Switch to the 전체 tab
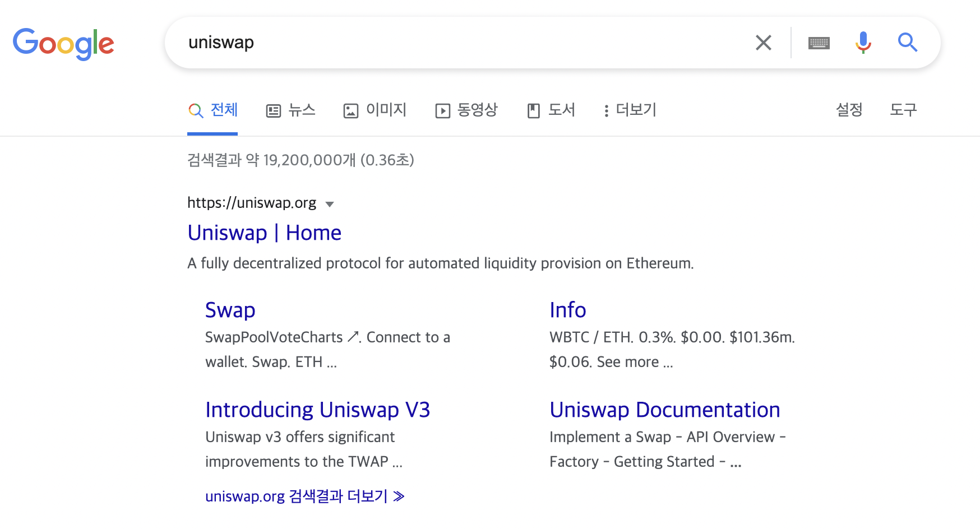Image resolution: width=980 pixels, height=529 pixels. click(212, 110)
